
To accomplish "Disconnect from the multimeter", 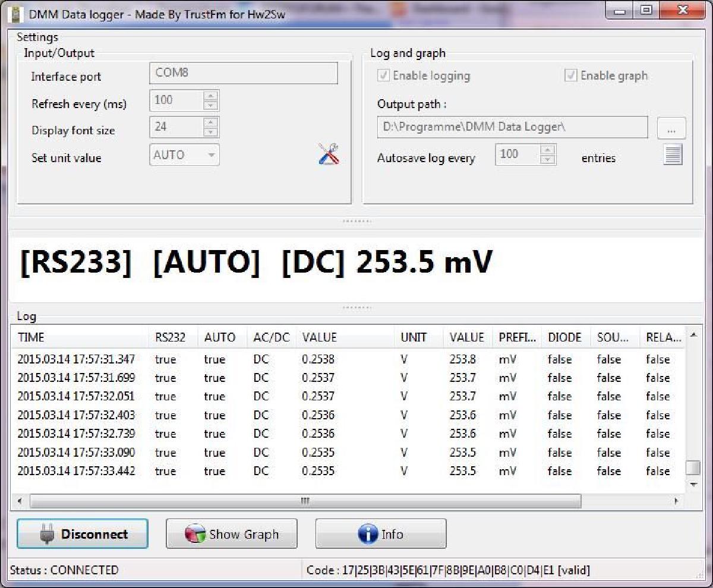I will point(83,534).
